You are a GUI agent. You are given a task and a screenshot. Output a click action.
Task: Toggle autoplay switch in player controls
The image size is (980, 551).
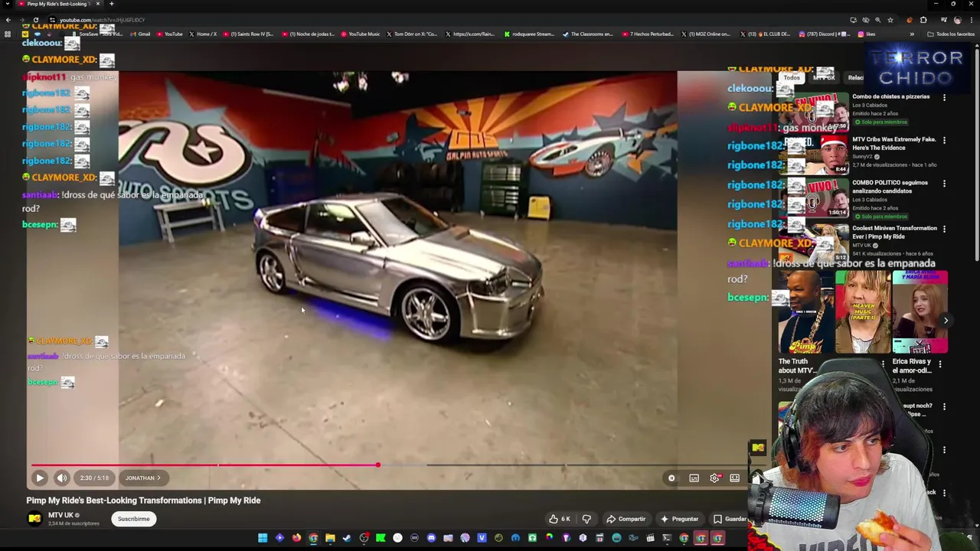pos(671,478)
